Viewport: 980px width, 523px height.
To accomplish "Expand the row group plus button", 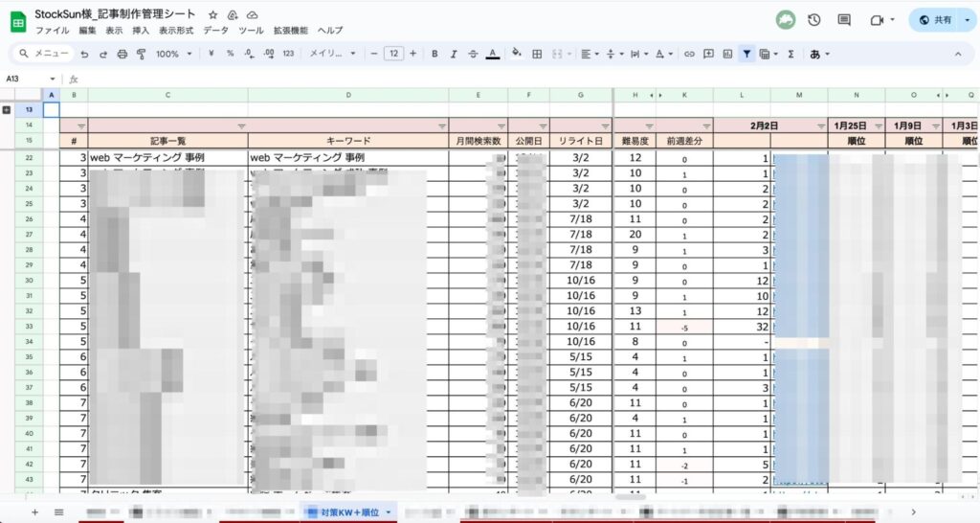I will (7, 109).
